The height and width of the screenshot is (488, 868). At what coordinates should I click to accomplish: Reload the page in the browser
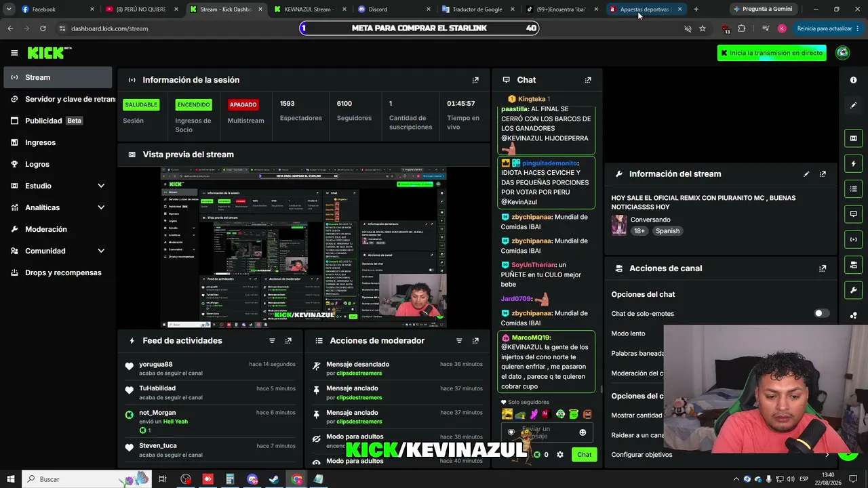click(43, 28)
